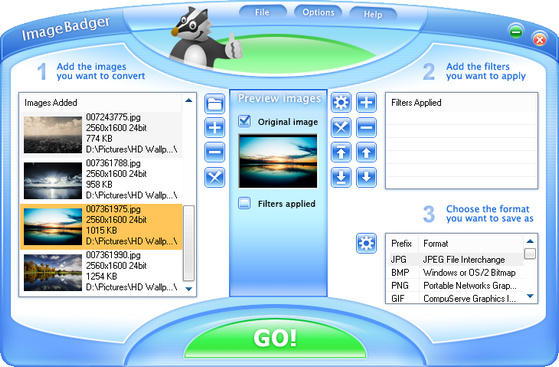This screenshot has height=367, width=559.
Task: Choose BMP Windows or OS/2 Bitmap format
Action: 456,272
